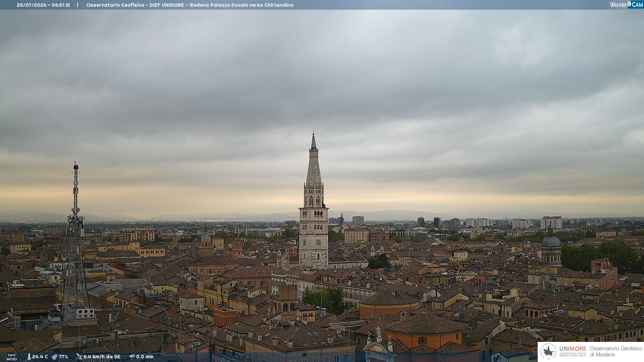The image size is (644, 362).
Task: Click the timestamp 20/07/2026 - 06:51:15
Action: 43,5
